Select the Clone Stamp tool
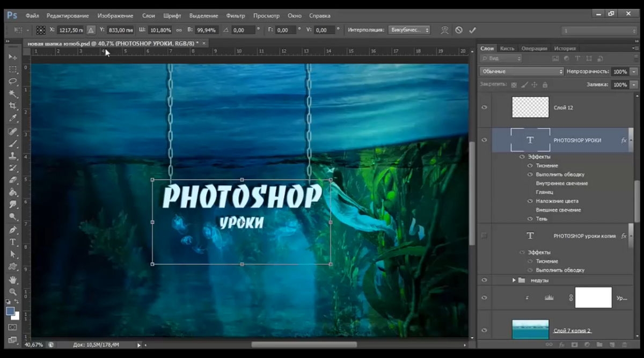Viewport: 644px width, 358px height. pyautogui.click(x=12, y=156)
